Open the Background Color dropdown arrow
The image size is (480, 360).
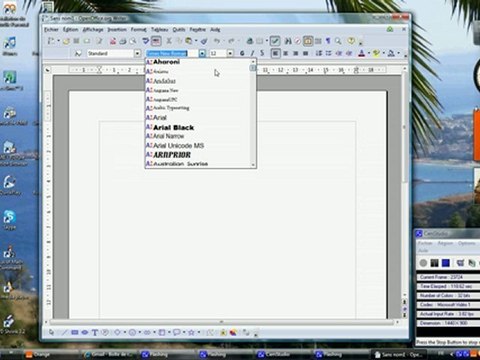click(398, 53)
